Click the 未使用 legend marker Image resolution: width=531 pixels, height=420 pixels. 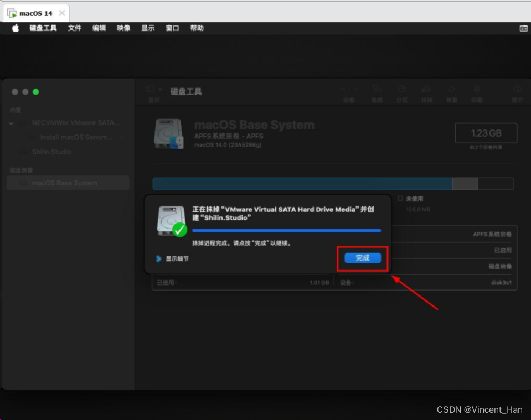pyautogui.click(x=400, y=198)
